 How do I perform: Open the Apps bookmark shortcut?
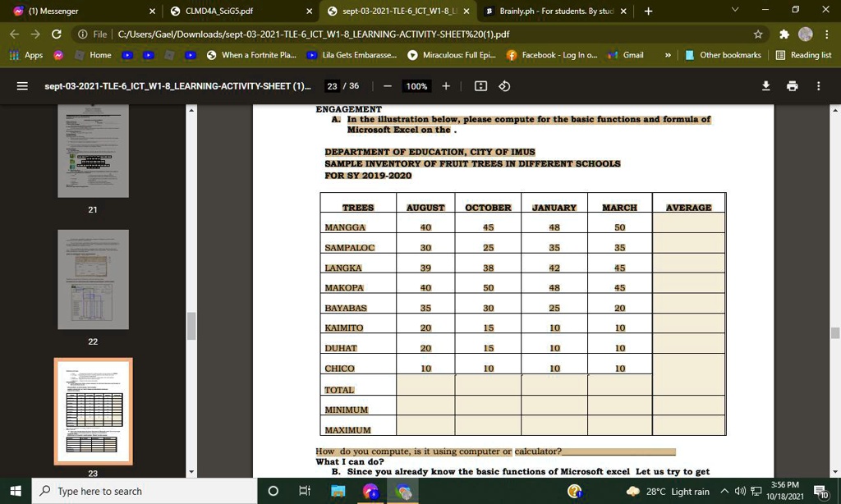25,55
